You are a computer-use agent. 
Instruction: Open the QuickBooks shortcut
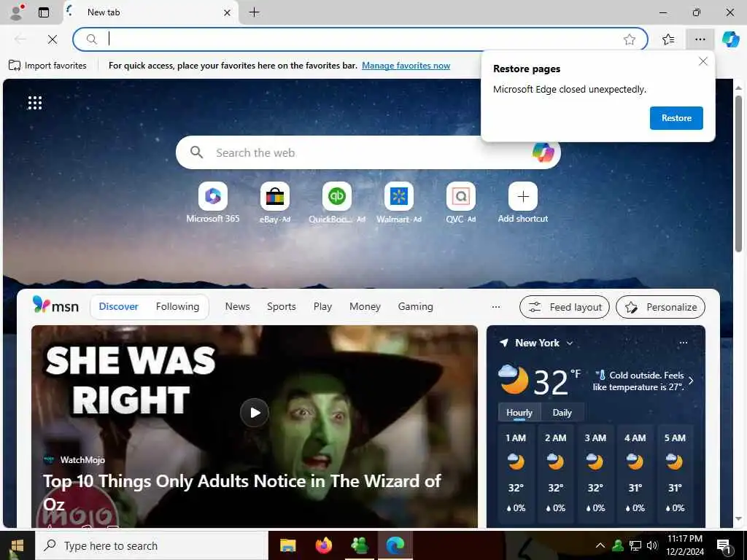337,203
